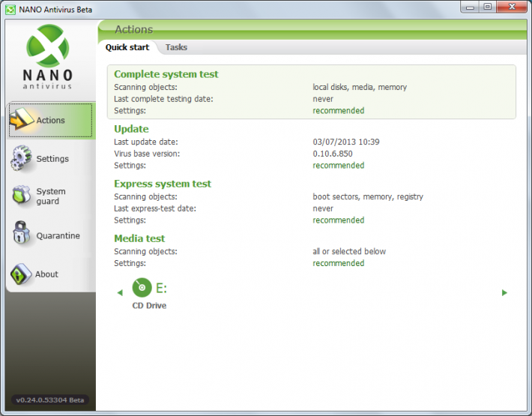Click 'local disks, media, memory' text
Screen dimensions: 532x416
point(360,87)
